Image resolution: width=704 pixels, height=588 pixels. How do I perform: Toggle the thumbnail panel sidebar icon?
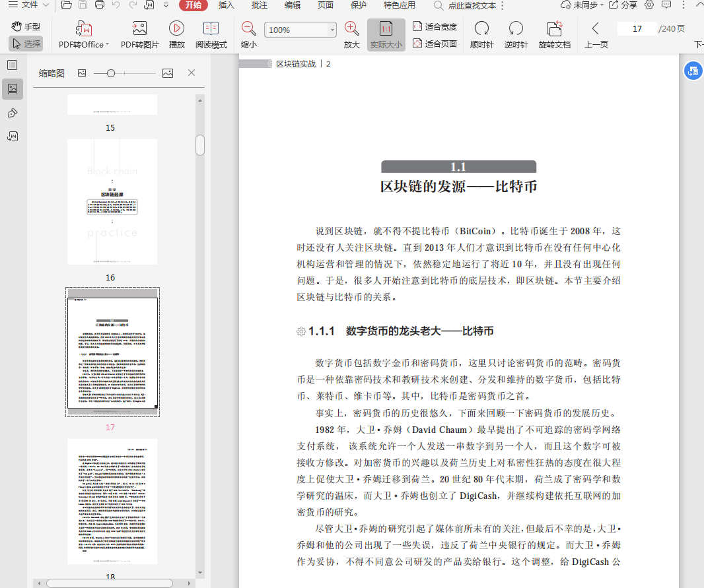tap(13, 89)
